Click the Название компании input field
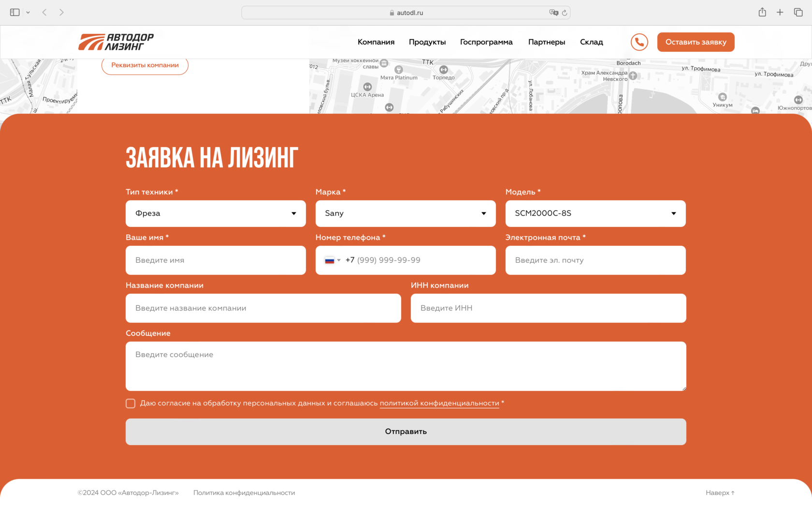The image size is (812, 508). click(x=263, y=308)
